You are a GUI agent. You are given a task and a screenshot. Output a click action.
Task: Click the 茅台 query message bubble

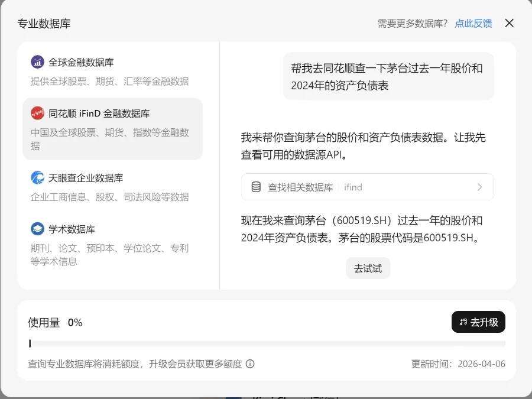click(x=388, y=76)
